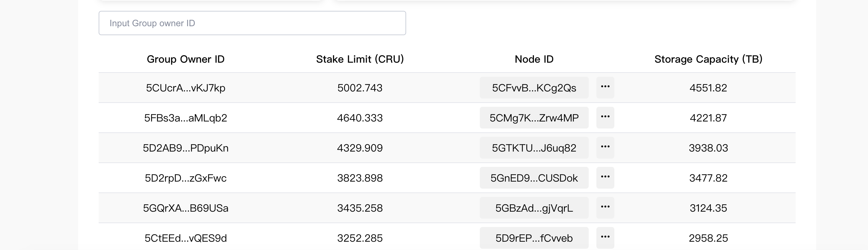868x250 pixels.
Task: Open the ellipsis menu for node 5GBzAd...gjVqrL
Action: 605,207
